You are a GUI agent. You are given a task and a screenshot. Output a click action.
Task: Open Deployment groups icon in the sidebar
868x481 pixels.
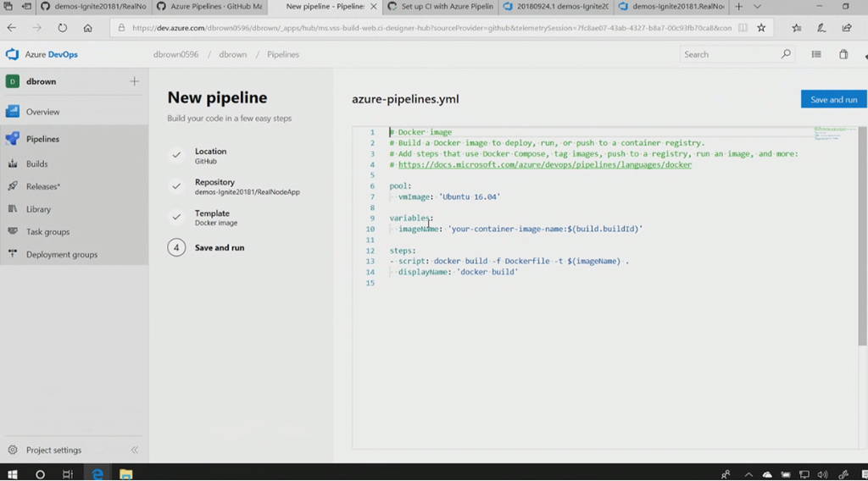(x=13, y=254)
